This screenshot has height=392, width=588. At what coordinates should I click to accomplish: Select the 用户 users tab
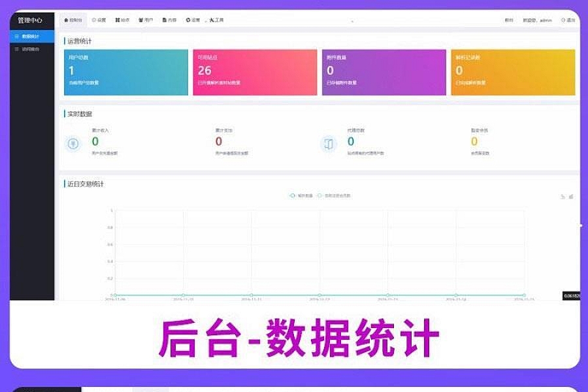click(x=146, y=20)
